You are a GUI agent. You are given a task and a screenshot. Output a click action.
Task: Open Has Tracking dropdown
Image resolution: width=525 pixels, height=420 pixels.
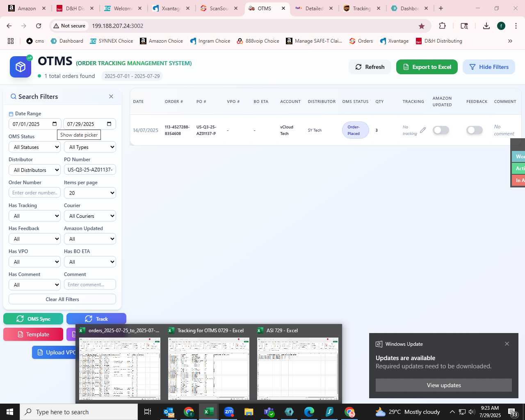pyautogui.click(x=34, y=216)
